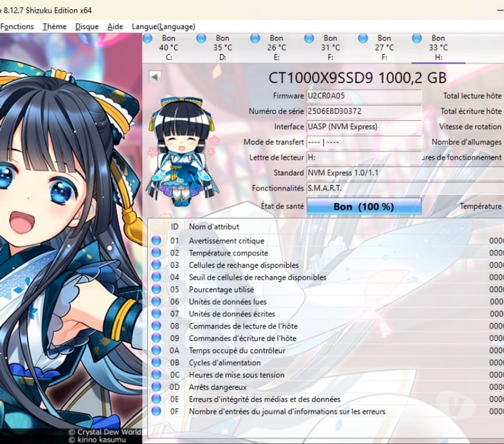504x444 pixels.
Task: Click the status orb for Arrêts dangereux
Action: click(156, 387)
